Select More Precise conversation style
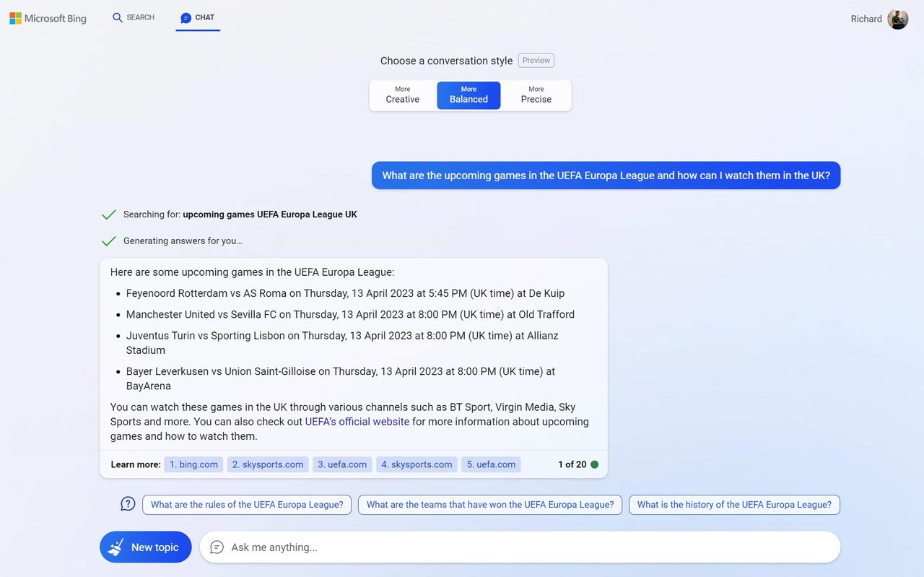The image size is (924, 577). [x=536, y=95]
